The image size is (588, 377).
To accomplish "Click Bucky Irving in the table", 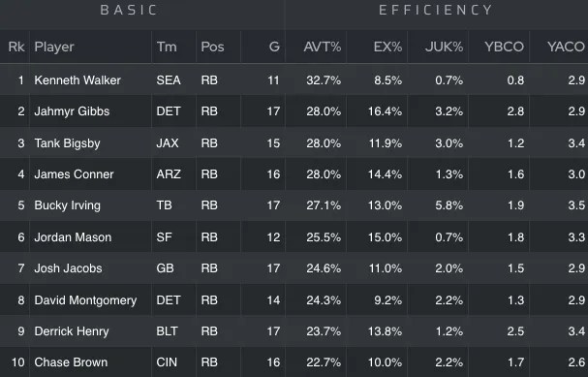I will (x=67, y=205).
